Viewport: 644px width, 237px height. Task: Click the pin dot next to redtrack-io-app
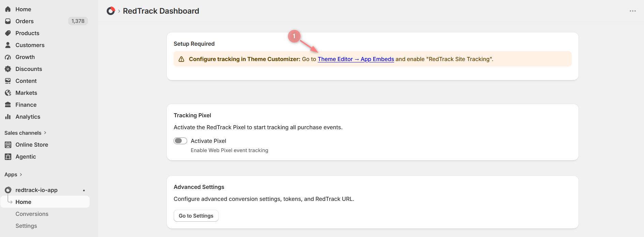(x=84, y=190)
